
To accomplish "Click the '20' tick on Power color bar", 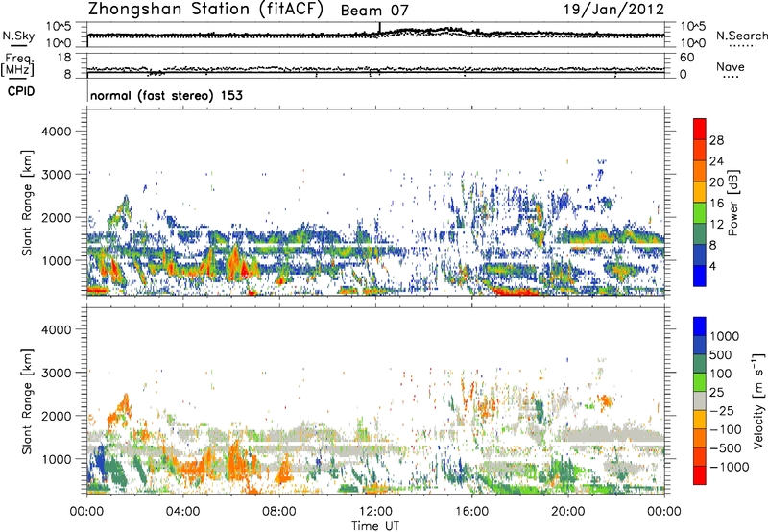I will (716, 182).
